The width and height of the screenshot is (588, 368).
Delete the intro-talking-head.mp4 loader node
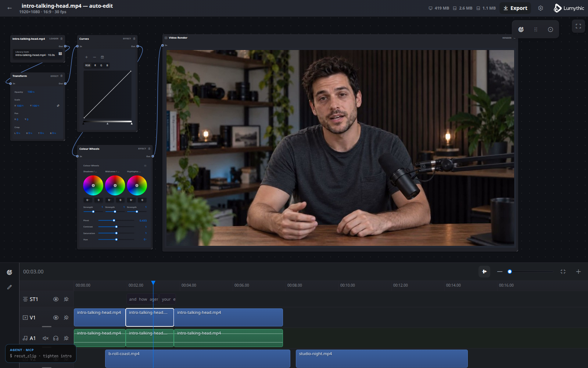[61, 39]
